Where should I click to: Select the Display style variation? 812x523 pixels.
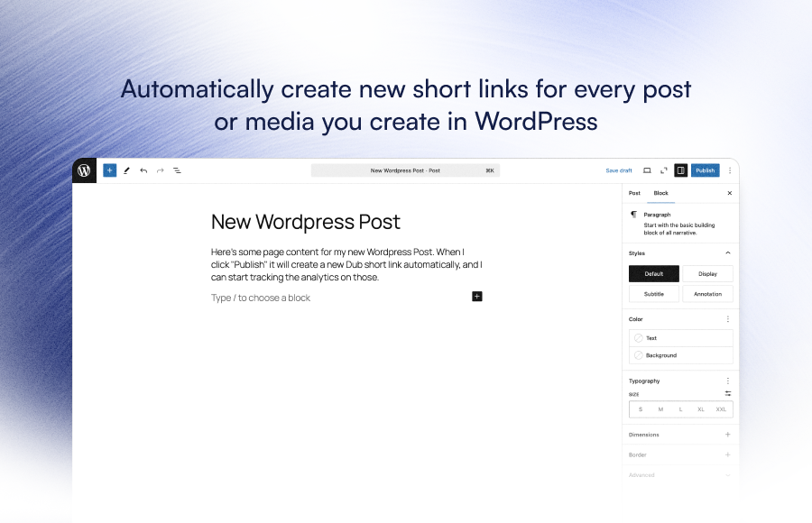click(707, 273)
